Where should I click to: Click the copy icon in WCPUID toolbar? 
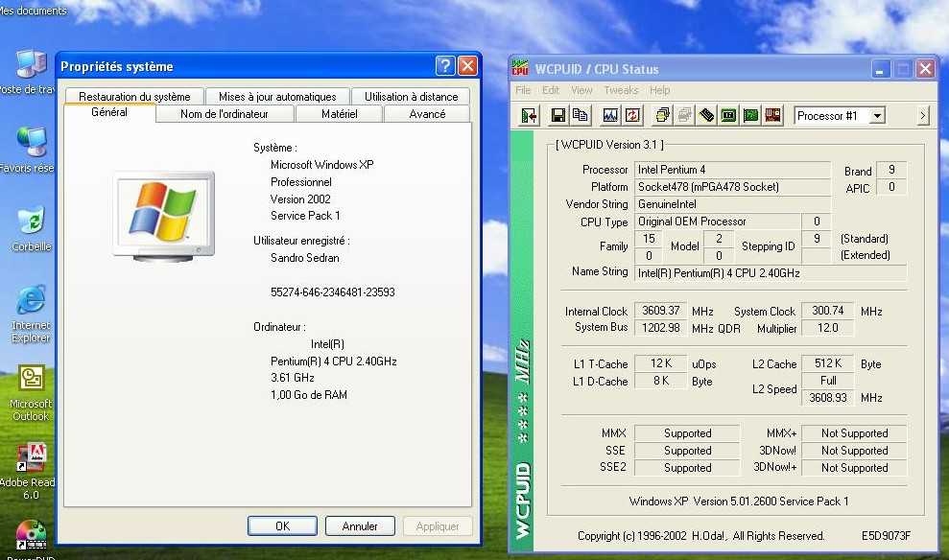click(x=580, y=115)
